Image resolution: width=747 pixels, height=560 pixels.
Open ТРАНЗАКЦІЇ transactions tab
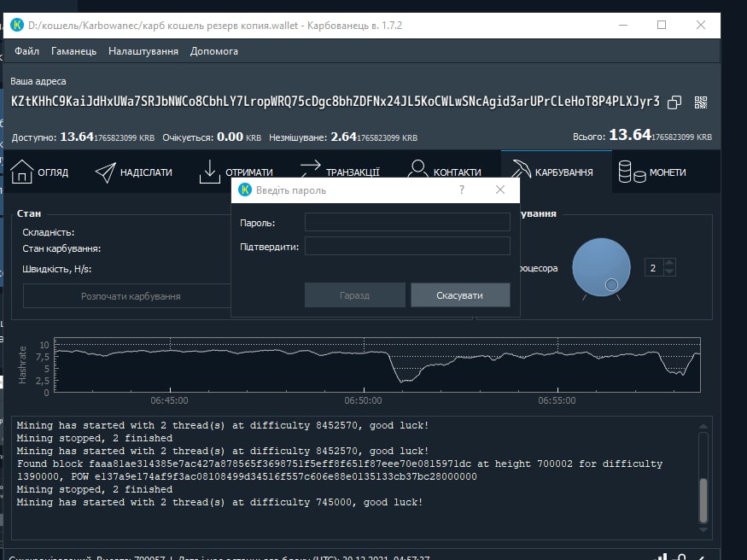tap(340, 172)
